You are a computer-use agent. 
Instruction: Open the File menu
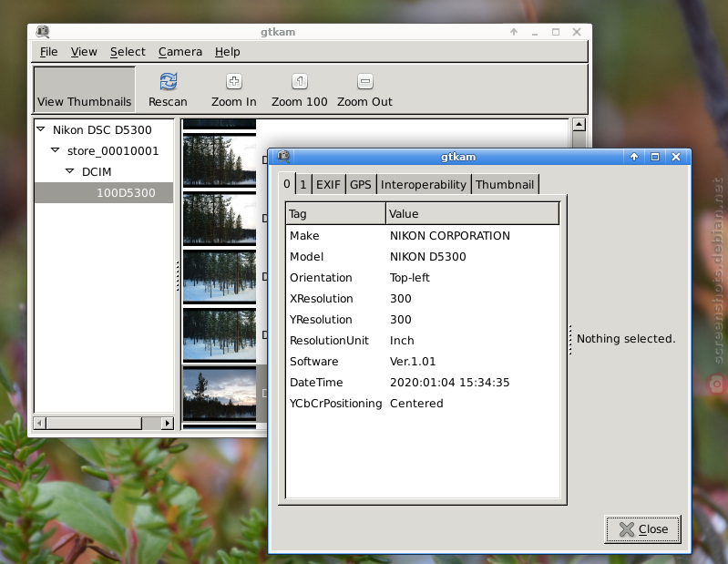point(49,52)
